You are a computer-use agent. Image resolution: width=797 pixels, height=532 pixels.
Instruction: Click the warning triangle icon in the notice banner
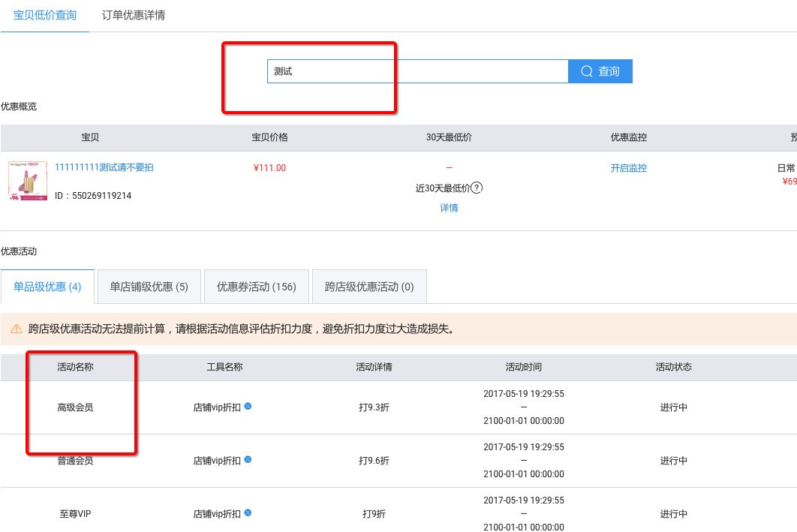(x=17, y=329)
